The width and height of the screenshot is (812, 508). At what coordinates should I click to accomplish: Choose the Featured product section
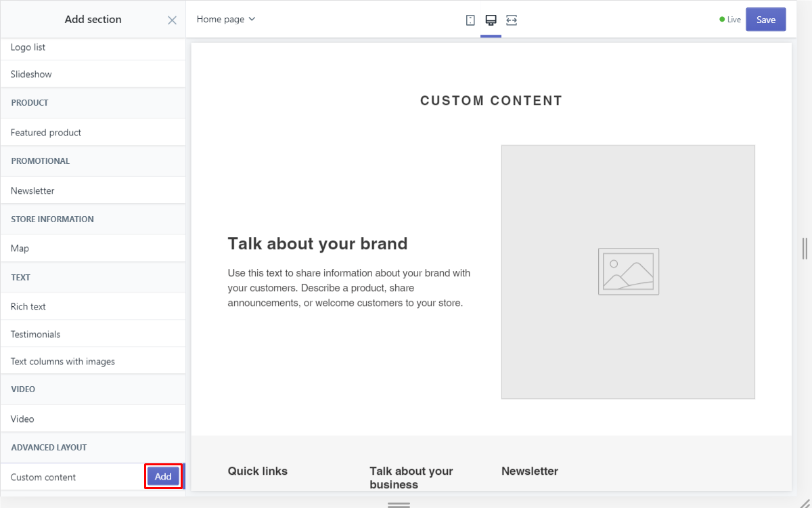93,133
